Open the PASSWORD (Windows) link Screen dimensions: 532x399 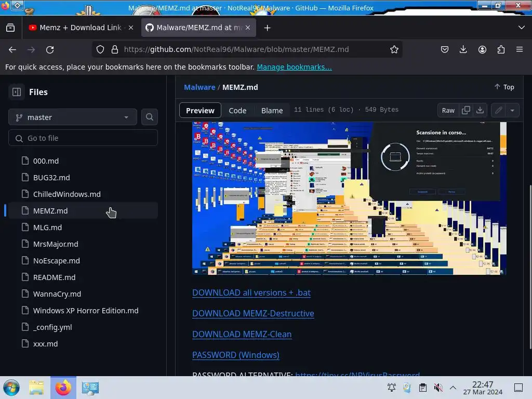tap(236, 354)
